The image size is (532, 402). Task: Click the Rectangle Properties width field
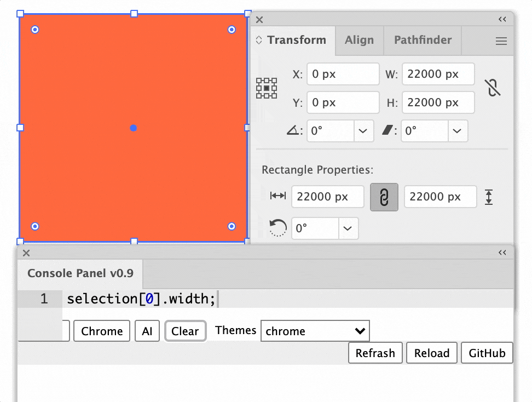click(x=328, y=197)
